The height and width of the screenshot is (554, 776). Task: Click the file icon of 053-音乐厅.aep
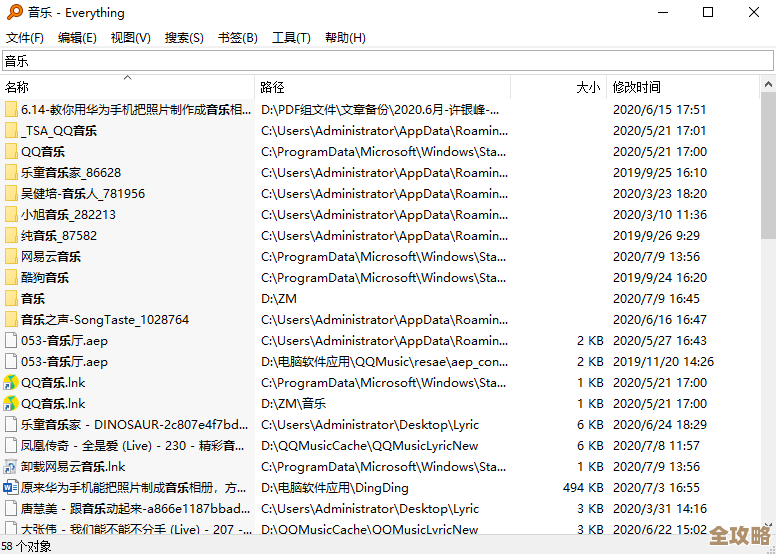pyautogui.click(x=11, y=341)
